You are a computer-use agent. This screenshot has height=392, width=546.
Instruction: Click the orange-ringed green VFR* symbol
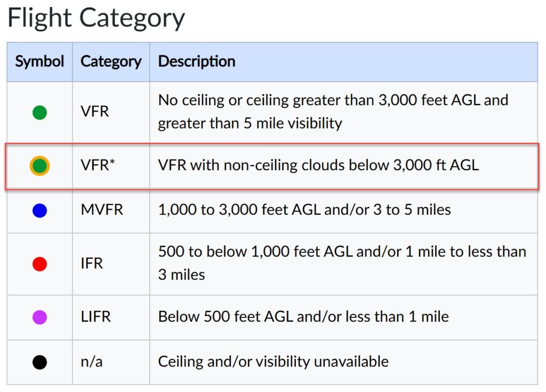[x=39, y=166]
